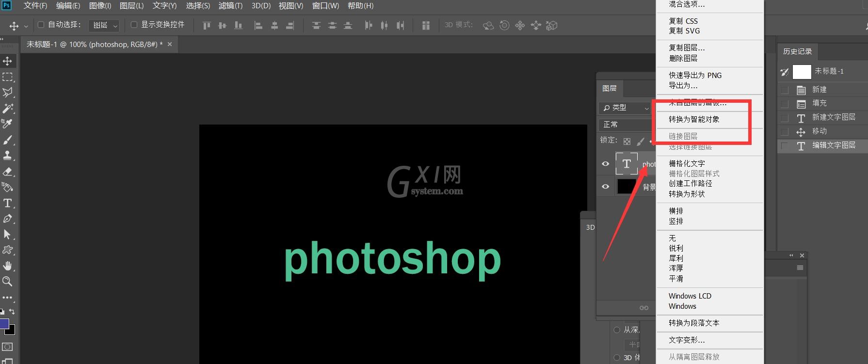868x364 pixels.
Task: Click the lock image pixels brush icon
Action: tap(641, 142)
